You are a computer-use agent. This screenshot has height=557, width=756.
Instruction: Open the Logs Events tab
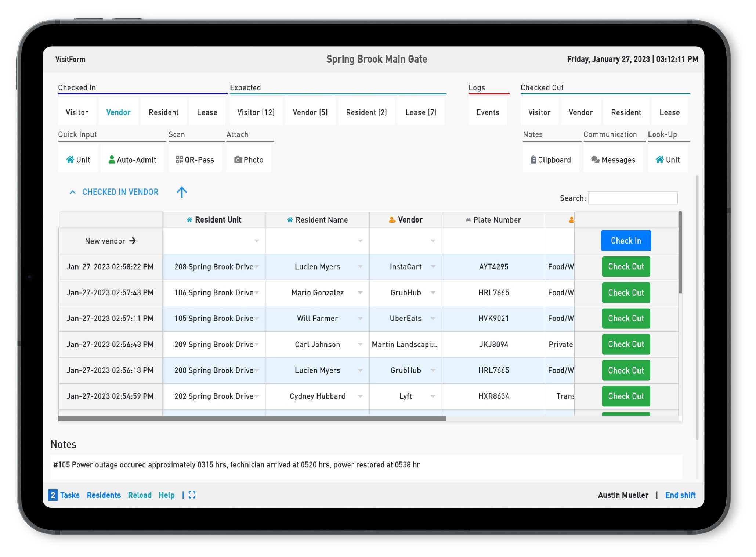point(488,112)
